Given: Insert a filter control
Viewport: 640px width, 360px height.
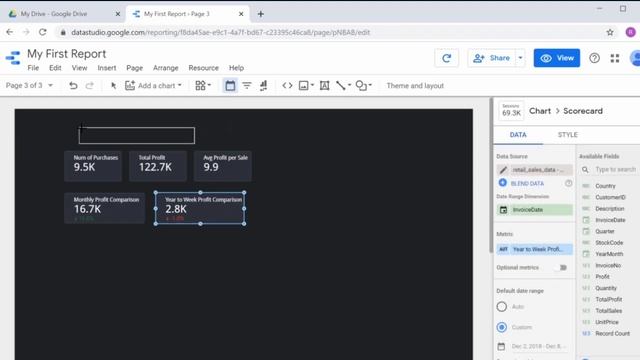Looking at the screenshot, I should click(247, 85).
